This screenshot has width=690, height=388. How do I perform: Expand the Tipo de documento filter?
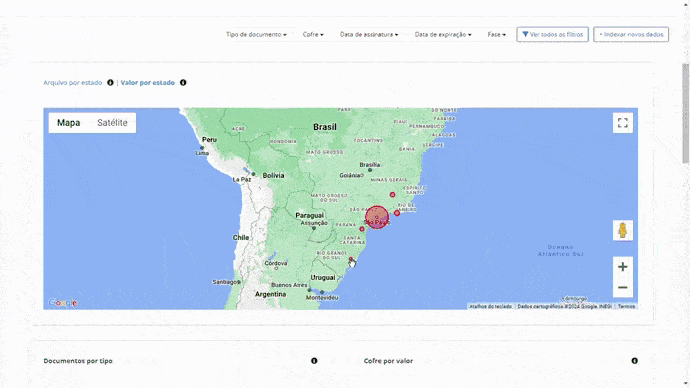(x=256, y=34)
